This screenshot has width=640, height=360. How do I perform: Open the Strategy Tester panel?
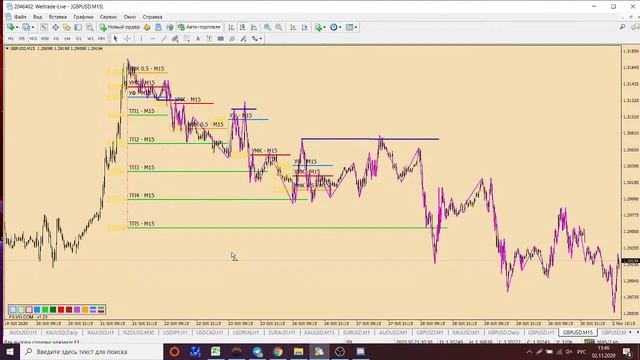[89, 27]
